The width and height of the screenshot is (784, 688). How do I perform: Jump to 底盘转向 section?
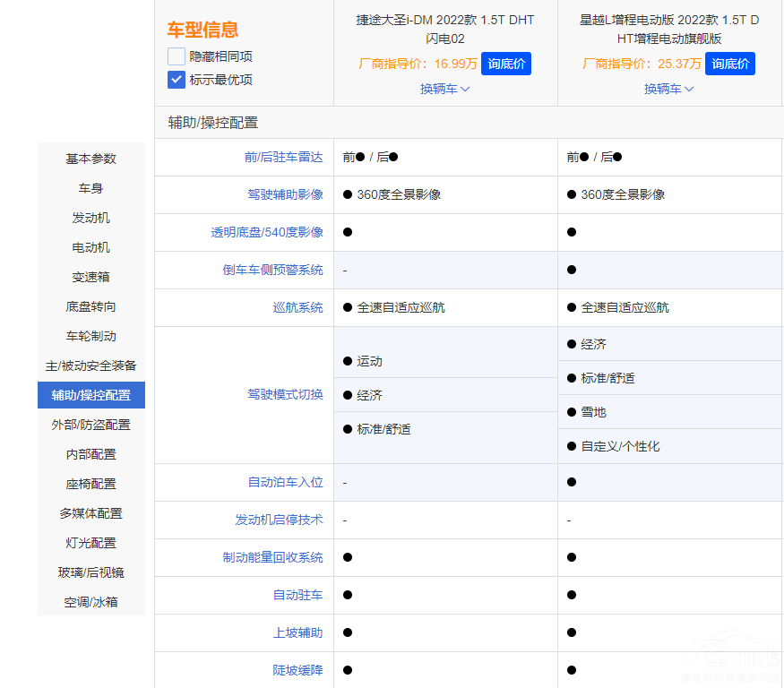[90, 306]
